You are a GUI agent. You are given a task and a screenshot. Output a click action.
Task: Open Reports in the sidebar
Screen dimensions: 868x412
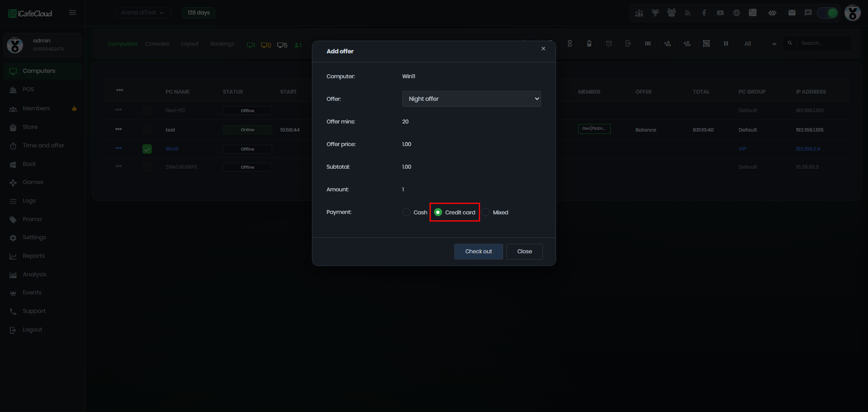click(34, 256)
